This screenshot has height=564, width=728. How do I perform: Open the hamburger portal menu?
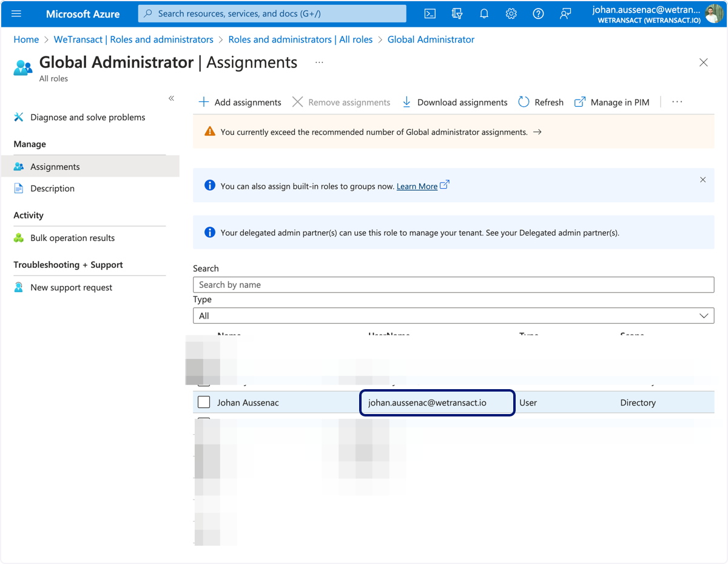16,13
